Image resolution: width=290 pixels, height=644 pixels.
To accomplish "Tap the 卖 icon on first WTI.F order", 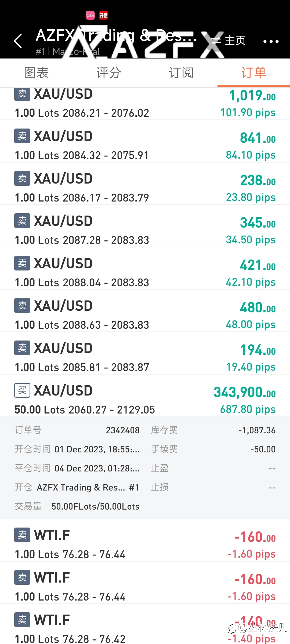I will point(22,535).
